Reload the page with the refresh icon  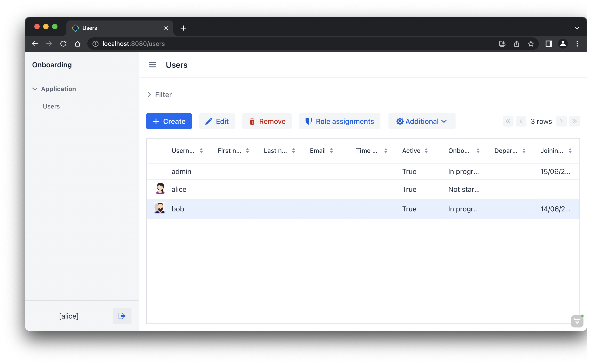pos(63,44)
